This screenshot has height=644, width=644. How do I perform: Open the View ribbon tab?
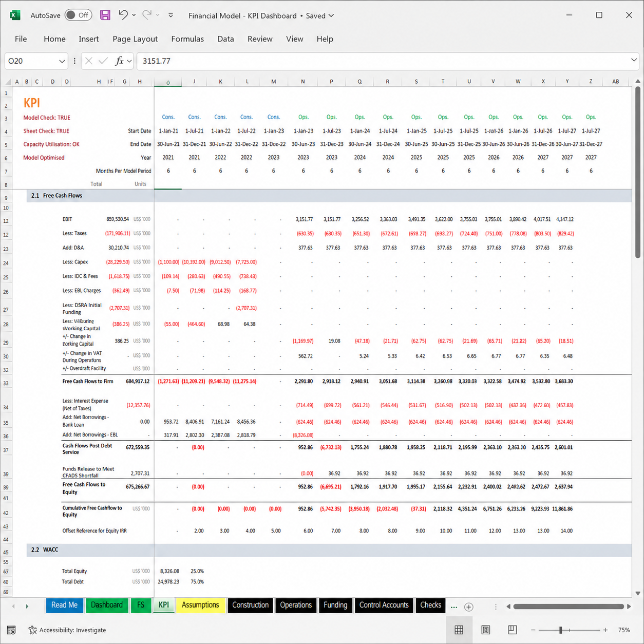(x=295, y=39)
